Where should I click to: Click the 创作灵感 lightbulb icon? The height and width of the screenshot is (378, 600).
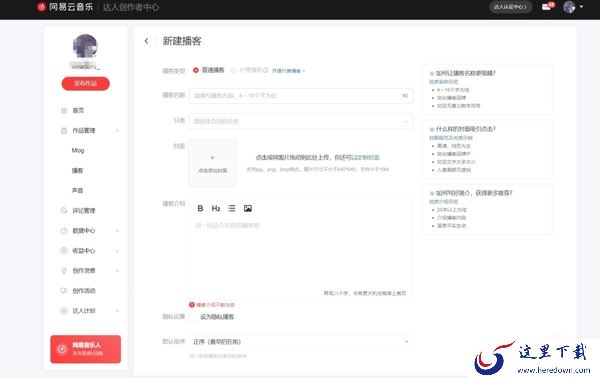(x=64, y=270)
